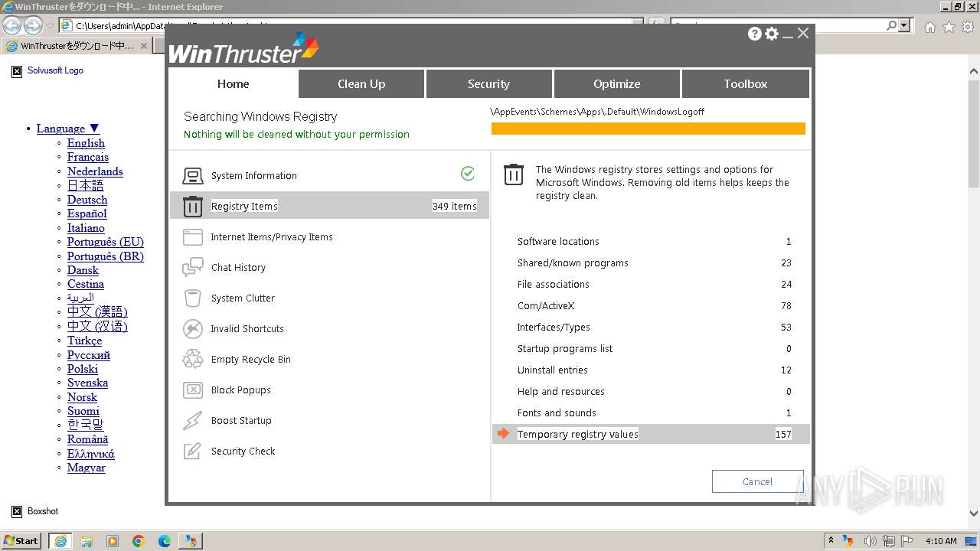Expand the Language dropdown link
This screenshot has width=980, height=551.
click(x=68, y=129)
